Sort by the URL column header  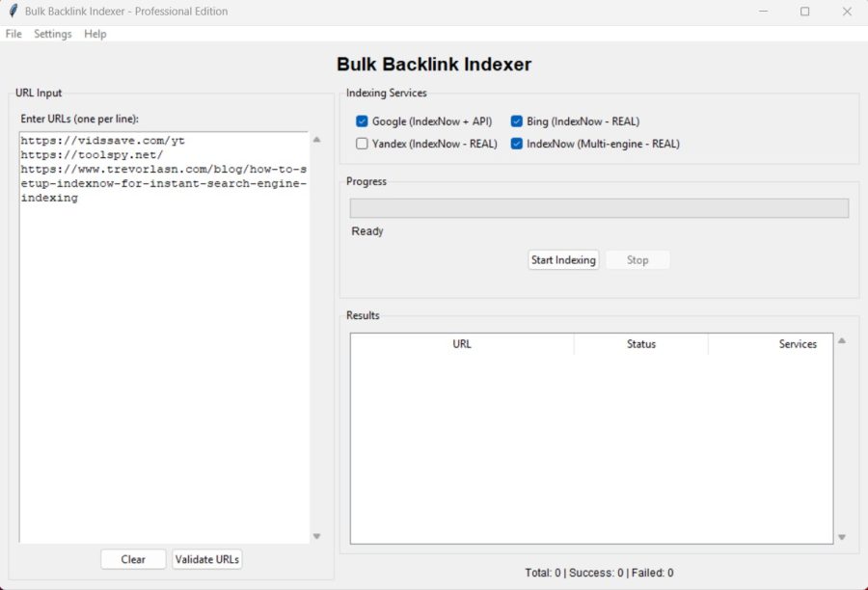pyautogui.click(x=462, y=344)
